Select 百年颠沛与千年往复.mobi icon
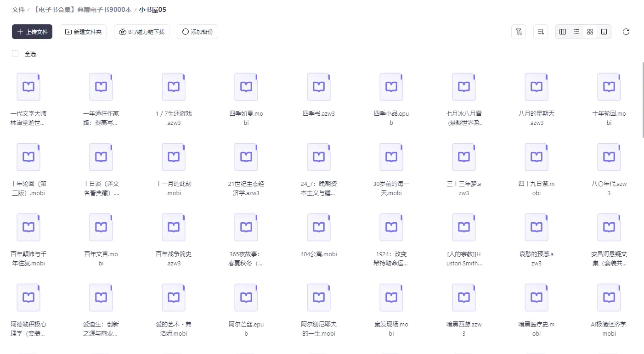 point(28,227)
